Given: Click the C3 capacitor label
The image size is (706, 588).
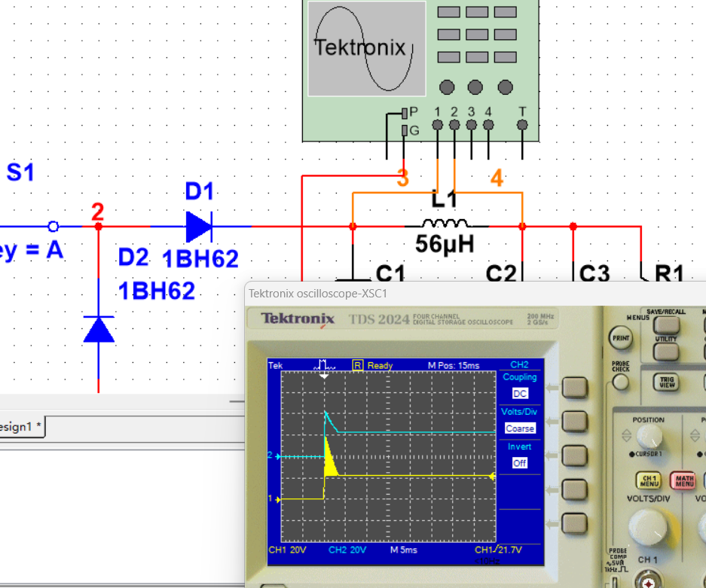Looking at the screenshot, I should coord(594,273).
